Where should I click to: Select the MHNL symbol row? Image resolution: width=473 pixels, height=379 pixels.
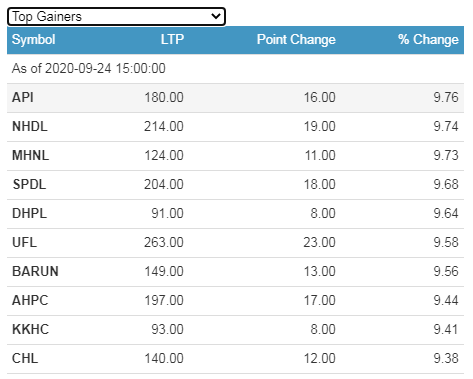pyautogui.click(x=235, y=156)
